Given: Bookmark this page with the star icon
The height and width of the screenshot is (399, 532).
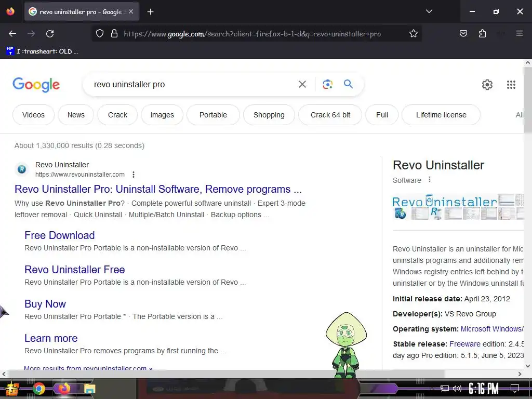Looking at the screenshot, I should [413, 34].
